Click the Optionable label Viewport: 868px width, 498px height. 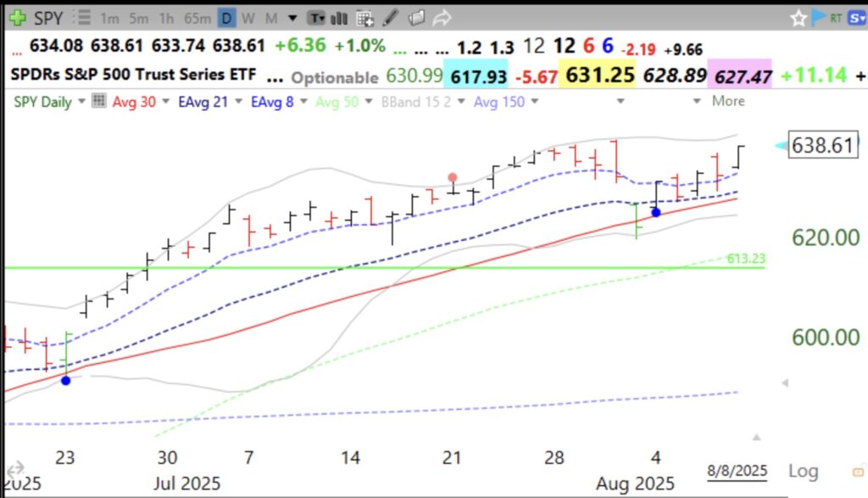334,77
